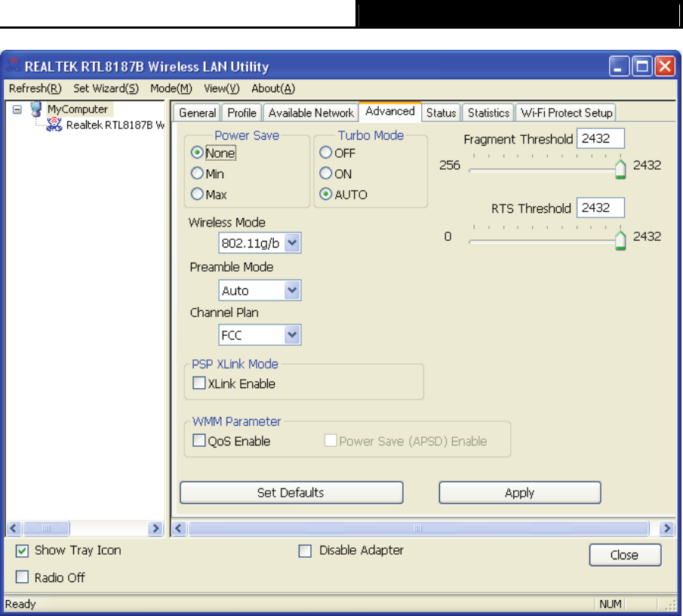Check the Radio Off checkbox
Image resolution: width=683 pixels, height=616 pixels.
pos(22,577)
